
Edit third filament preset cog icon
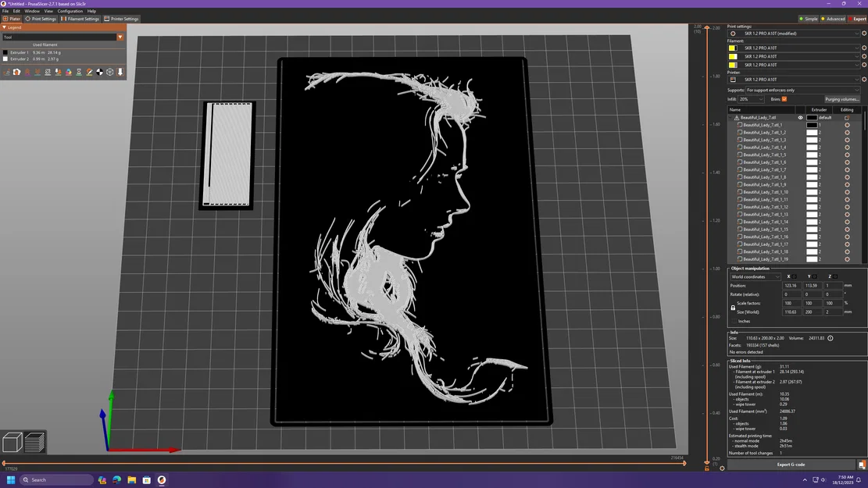coord(864,65)
